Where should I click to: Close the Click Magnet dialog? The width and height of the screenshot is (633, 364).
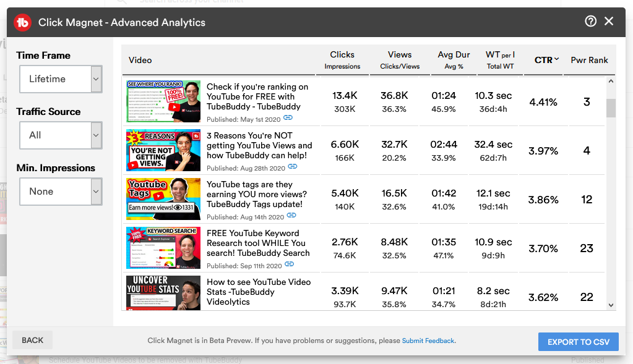pyautogui.click(x=609, y=21)
